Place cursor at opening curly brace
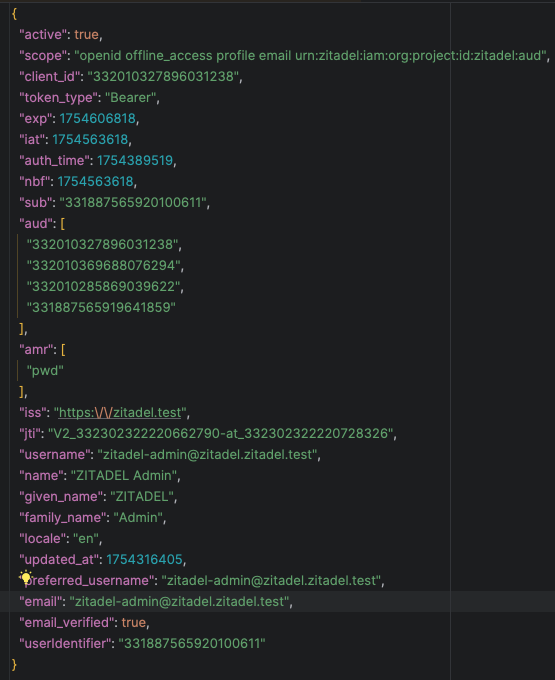 (14, 13)
